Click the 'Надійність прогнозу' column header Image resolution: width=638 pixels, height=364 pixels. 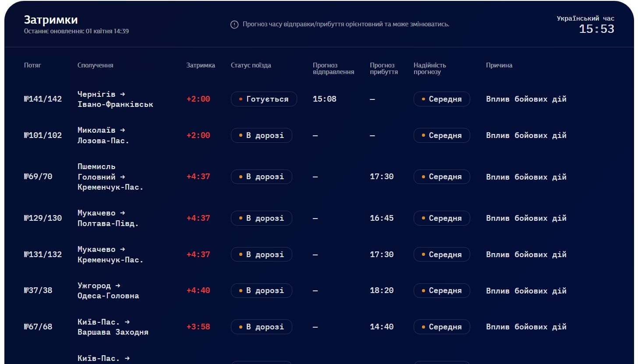pyautogui.click(x=429, y=68)
